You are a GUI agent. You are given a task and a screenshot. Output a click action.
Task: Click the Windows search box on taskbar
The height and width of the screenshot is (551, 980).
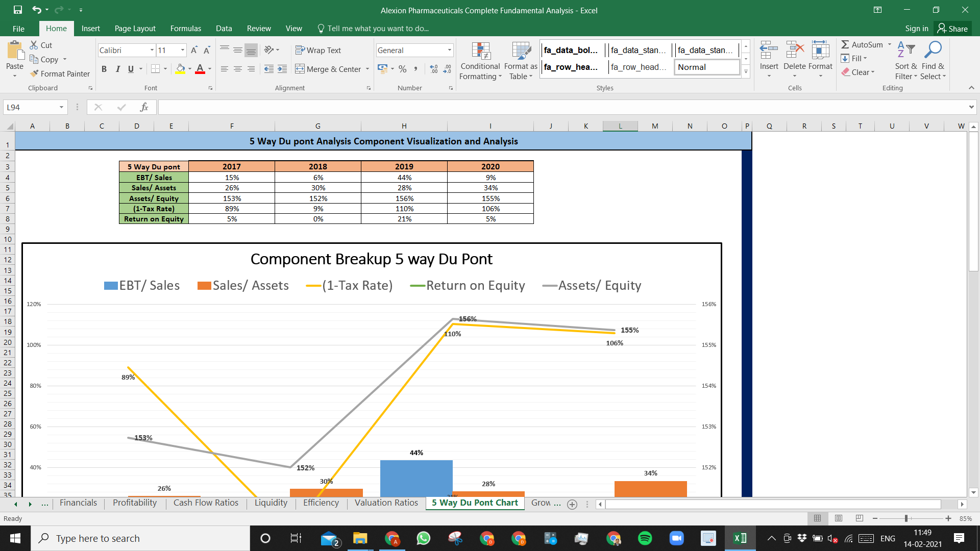[x=140, y=538]
